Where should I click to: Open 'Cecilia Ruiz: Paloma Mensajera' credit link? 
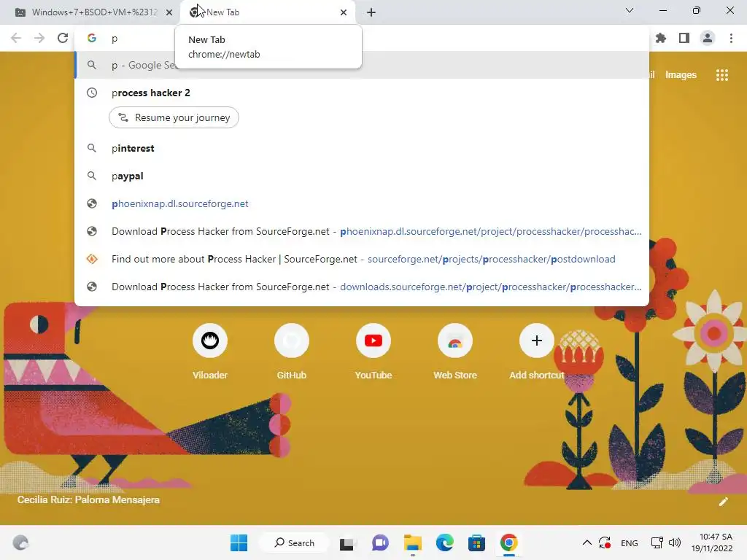tap(88, 500)
